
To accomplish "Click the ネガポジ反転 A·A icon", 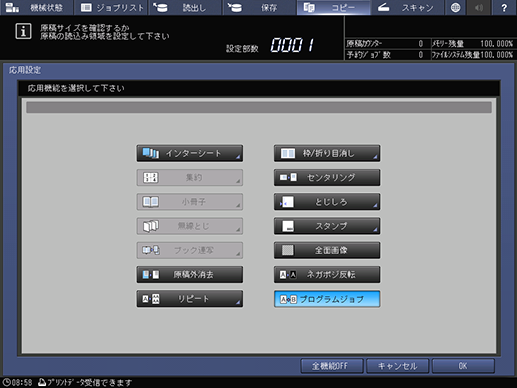I will (x=288, y=275).
